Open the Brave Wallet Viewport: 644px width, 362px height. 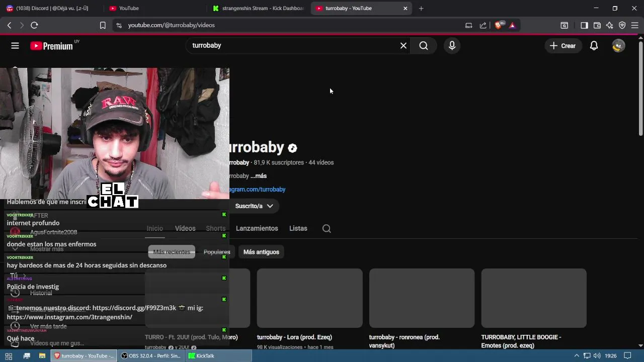597,25
